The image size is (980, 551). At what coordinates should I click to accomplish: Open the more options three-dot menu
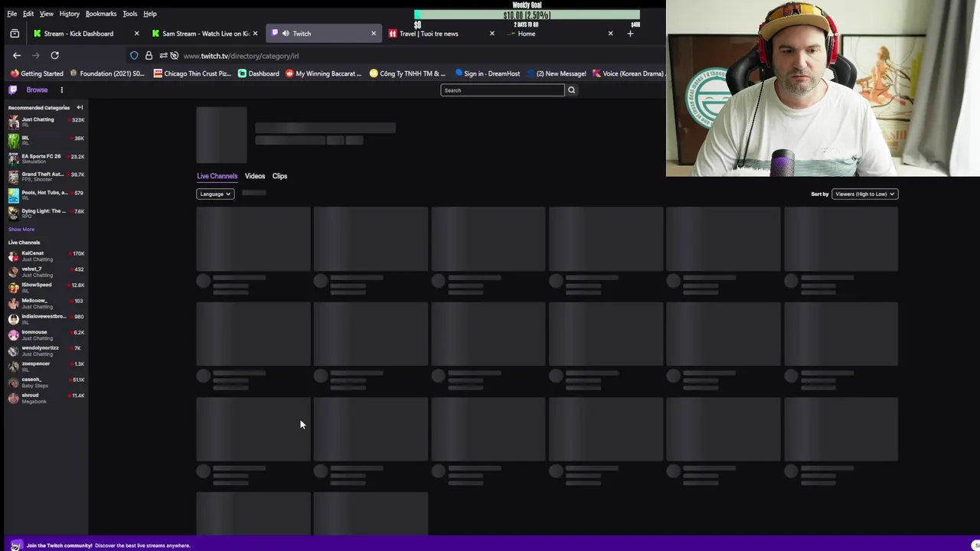click(x=62, y=90)
